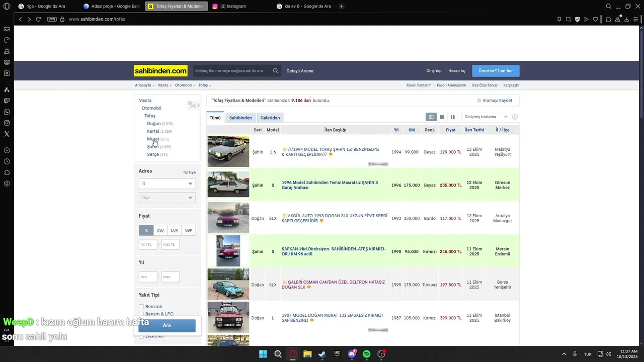Sort listings by İlan Tarihi column
Image resolution: width=644 pixels, height=362 pixels.
click(474, 130)
